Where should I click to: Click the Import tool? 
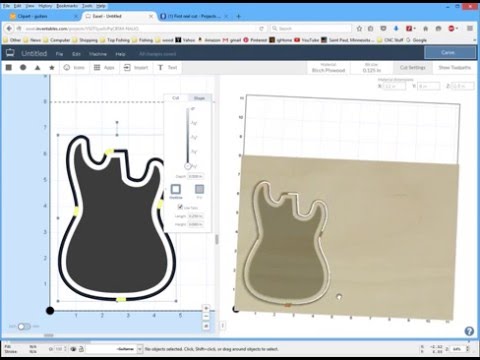tap(136, 68)
